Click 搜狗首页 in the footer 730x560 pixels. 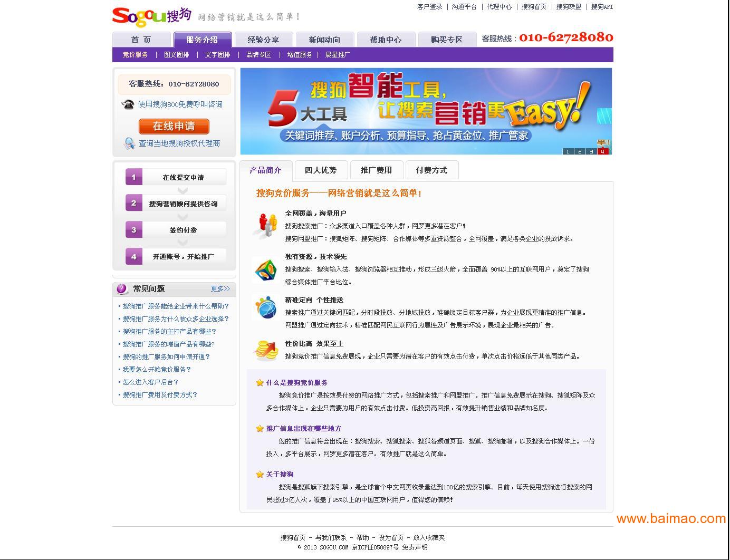coord(293,538)
